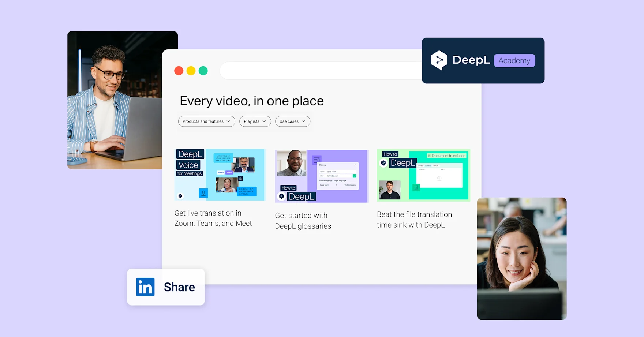The image size is (644, 337).
Task: Click the photo of the man with a laptop
Action: point(115,100)
